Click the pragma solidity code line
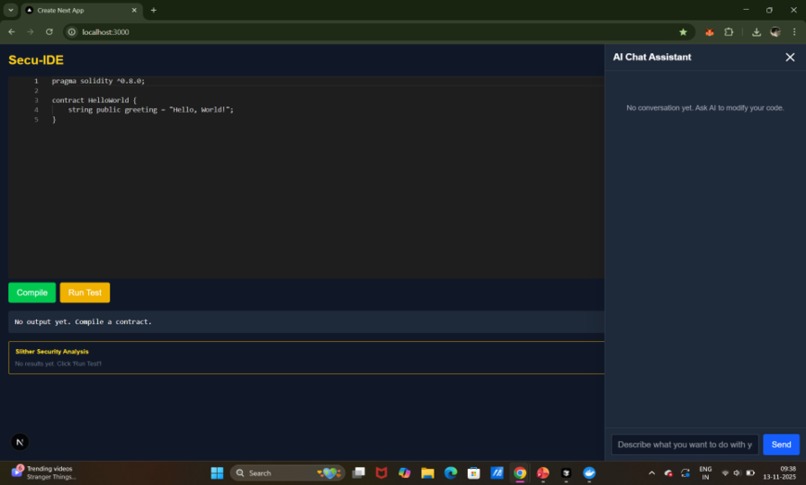Viewport: 806px width, 485px height. 98,81
